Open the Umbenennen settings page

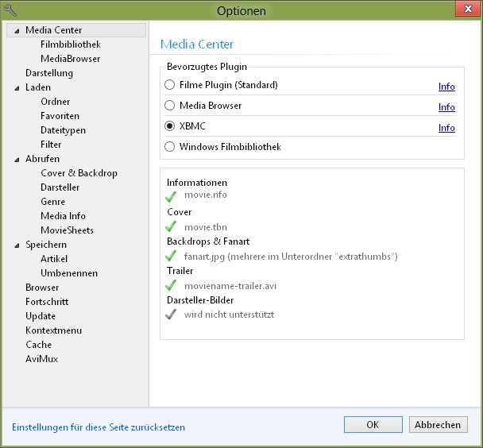tap(69, 273)
